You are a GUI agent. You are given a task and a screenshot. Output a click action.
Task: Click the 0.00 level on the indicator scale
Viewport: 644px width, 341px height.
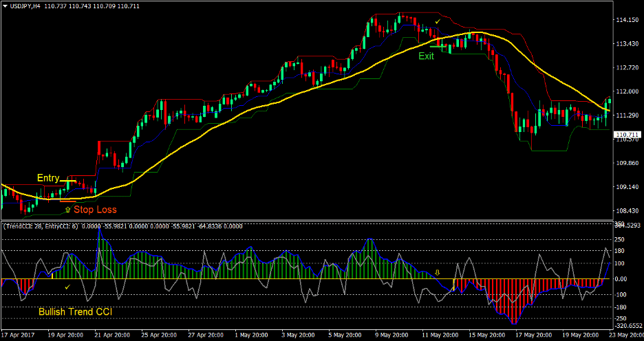pos(621,279)
